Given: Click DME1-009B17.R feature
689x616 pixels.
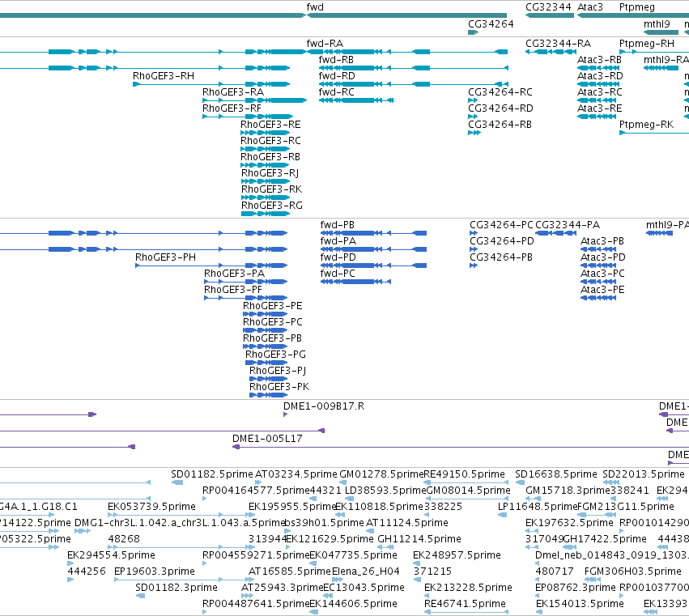Looking at the screenshot, I should (323, 406).
